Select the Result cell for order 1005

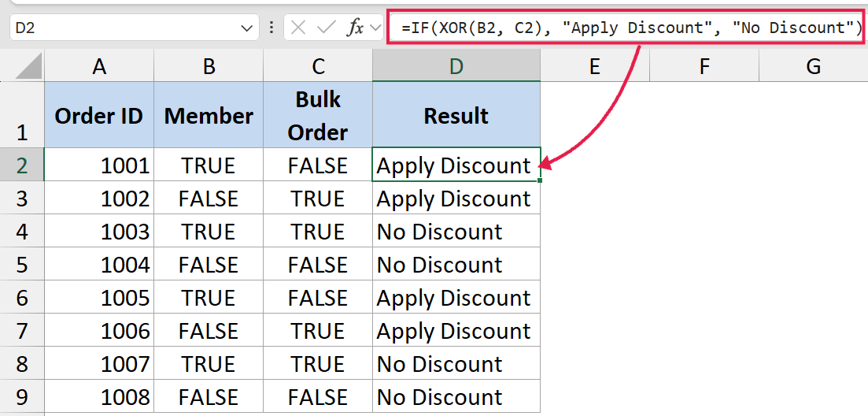(456, 298)
